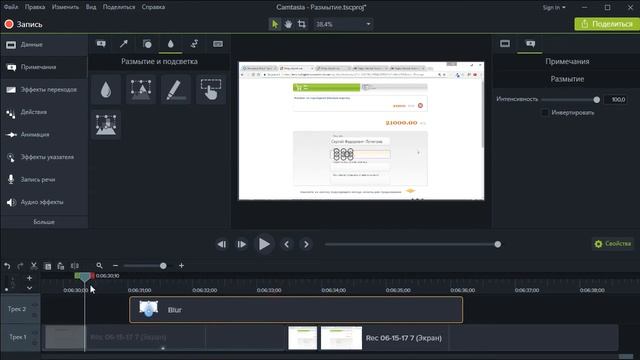Activate the Crop mode tool
The height and width of the screenshot is (360, 640).
[302, 24]
